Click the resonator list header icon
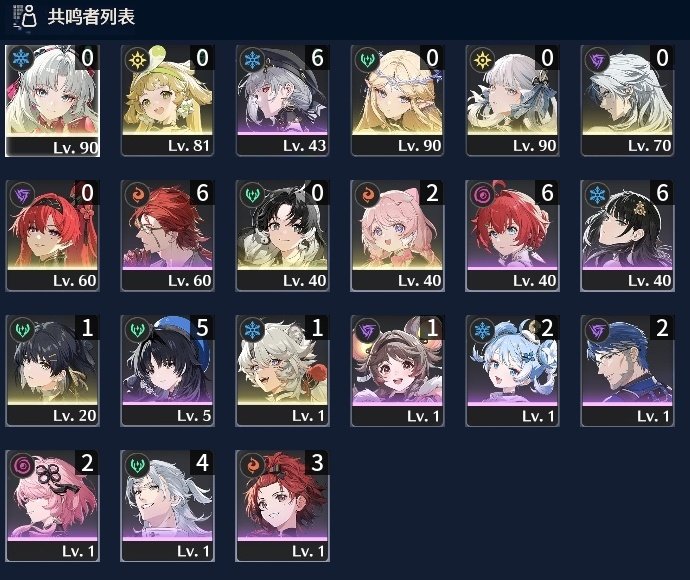The image size is (690, 580). coord(25,17)
